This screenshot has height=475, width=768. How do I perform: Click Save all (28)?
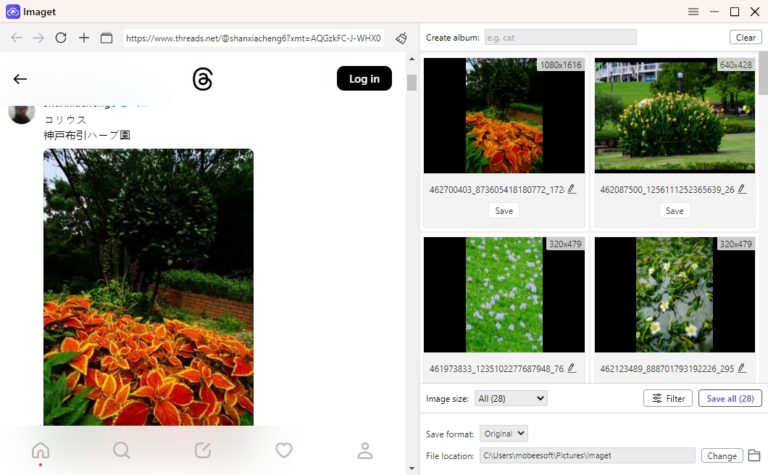click(x=730, y=399)
